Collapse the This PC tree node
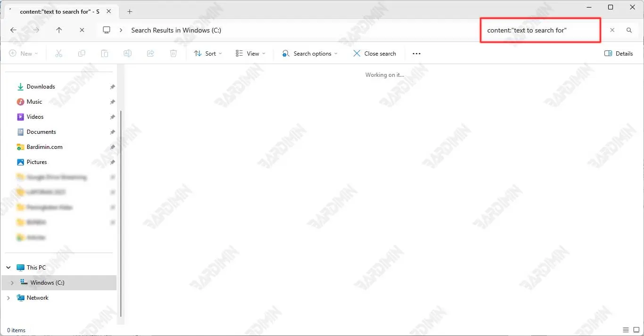This screenshot has width=644, height=336. click(8, 268)
